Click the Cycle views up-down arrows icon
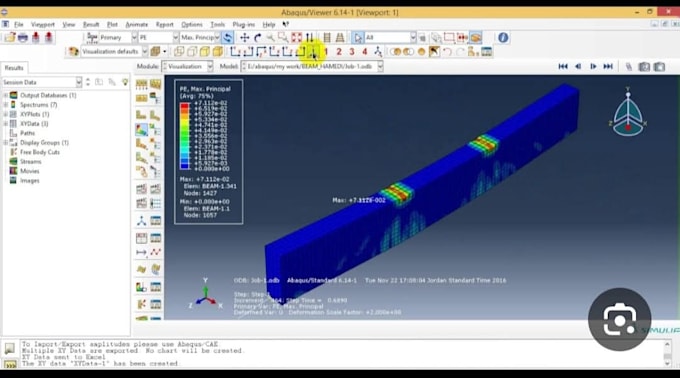 pyautogui.click(x=310, y=38)
